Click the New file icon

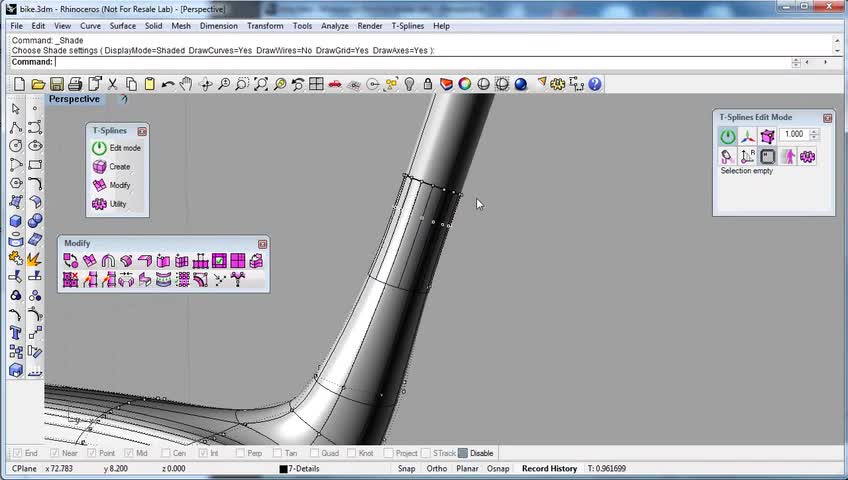coord(19,84)
